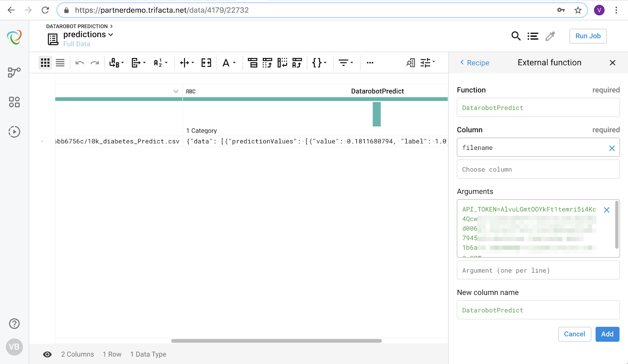The width and height of the screenshot is (628, 364).
Task: Open the more options ellipsis
Action: tap(370, 63)
